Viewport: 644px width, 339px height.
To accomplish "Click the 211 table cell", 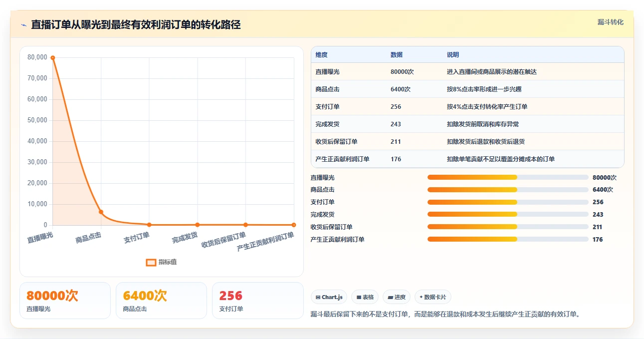I will click(x=396, y=142).
